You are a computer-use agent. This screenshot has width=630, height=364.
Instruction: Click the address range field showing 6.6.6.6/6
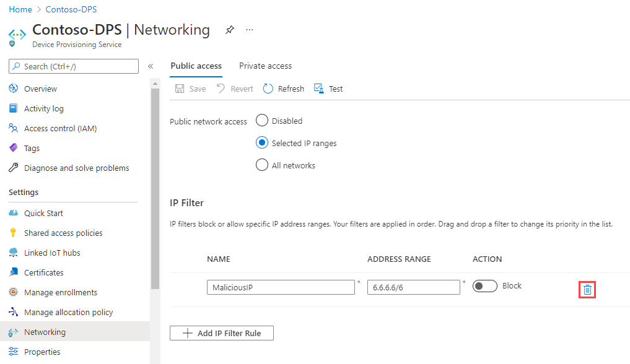(413, 287)
